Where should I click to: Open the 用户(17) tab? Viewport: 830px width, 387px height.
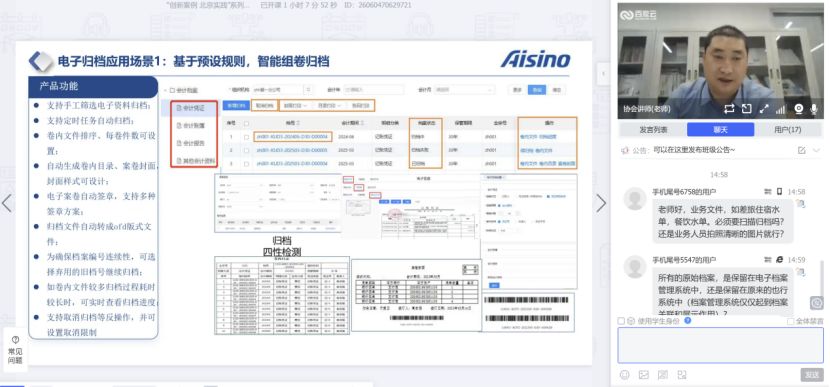coord(788,130)
